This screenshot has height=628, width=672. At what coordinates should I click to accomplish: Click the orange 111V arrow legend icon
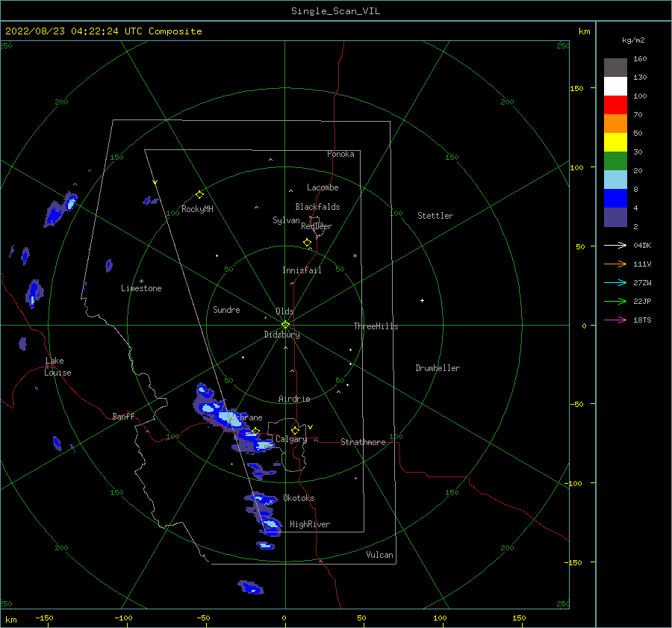(x=615, y=264)
